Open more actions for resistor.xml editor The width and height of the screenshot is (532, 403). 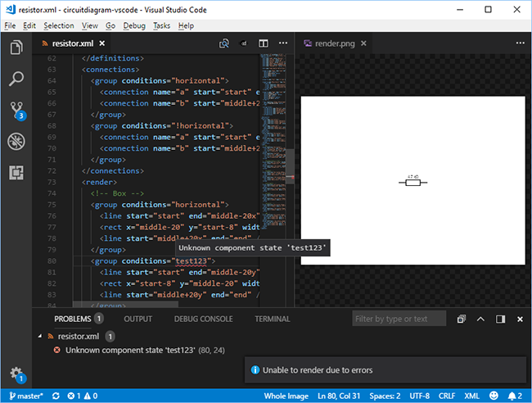tap(283, 43)
